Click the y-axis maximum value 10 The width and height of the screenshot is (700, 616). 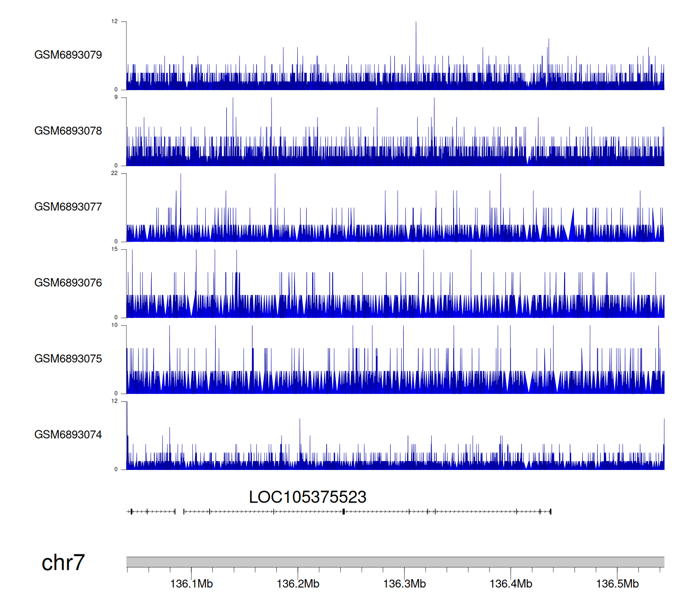(114, 326)
